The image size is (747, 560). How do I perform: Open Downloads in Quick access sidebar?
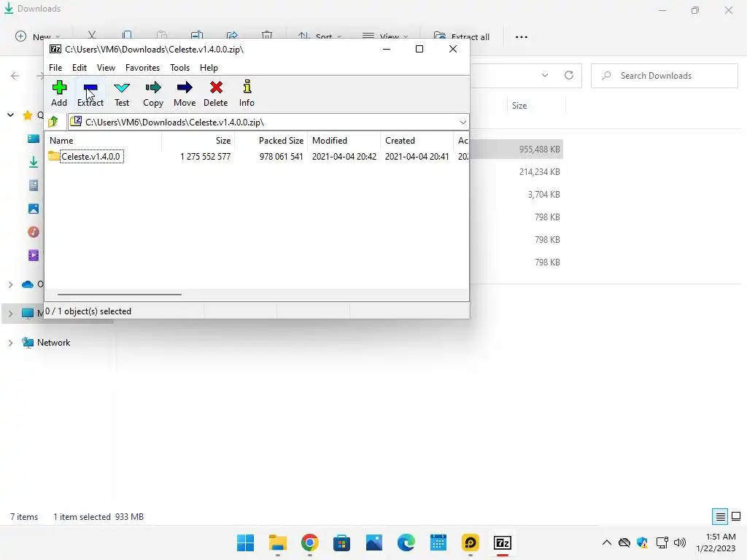click(34, 162)
